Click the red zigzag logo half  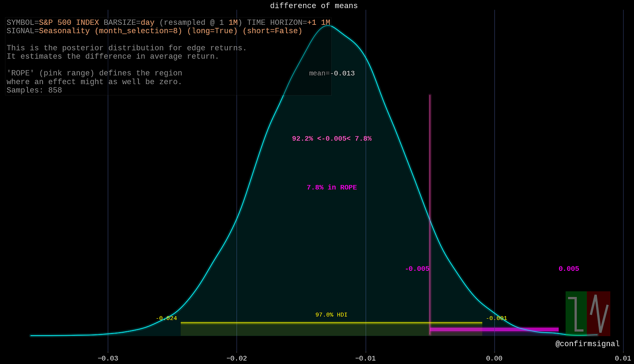click(599, 313)
